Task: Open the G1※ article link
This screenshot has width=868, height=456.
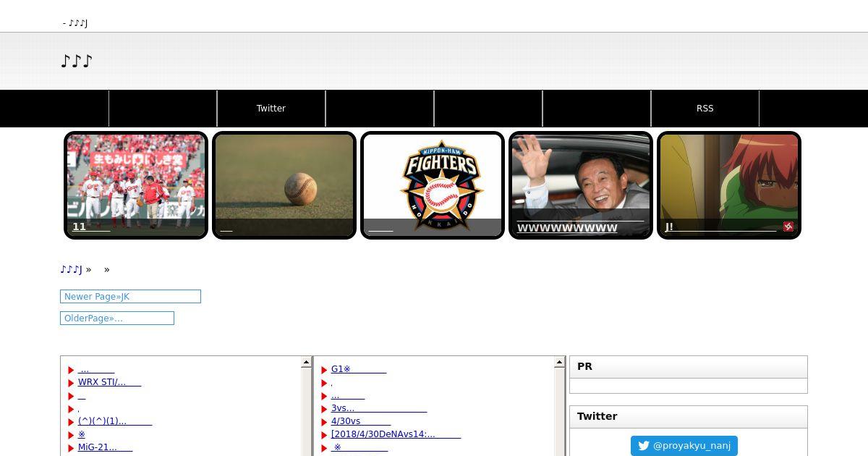Action: click(359, 369)
